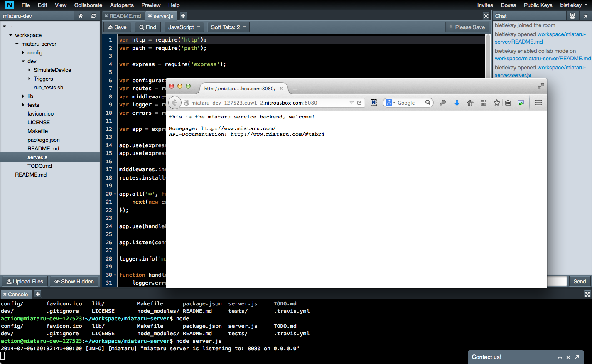The width and height of the screenshot is (592, 364).
Task: Open the Google search engine selector dropdown
Action: [x=390, y=103]
